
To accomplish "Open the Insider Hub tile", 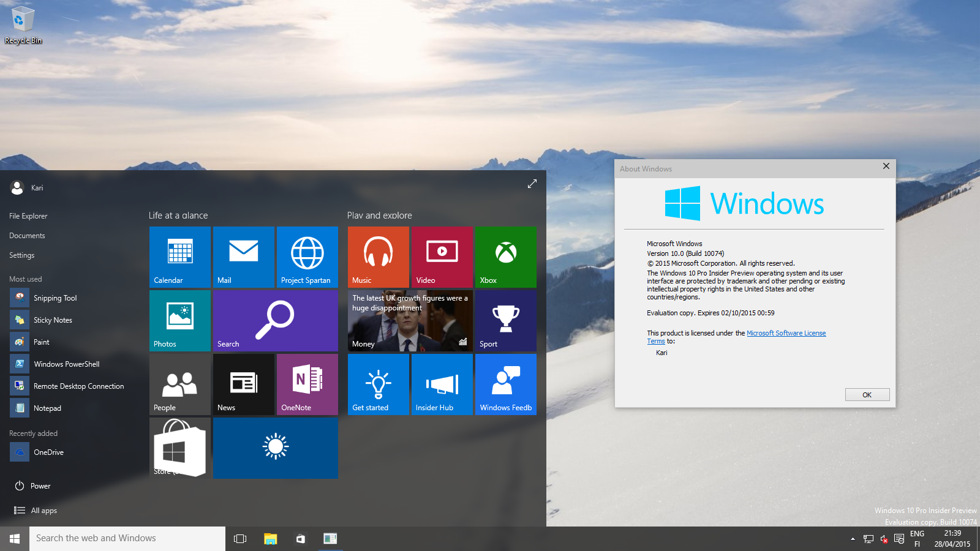I will click(x=442, y=384).
